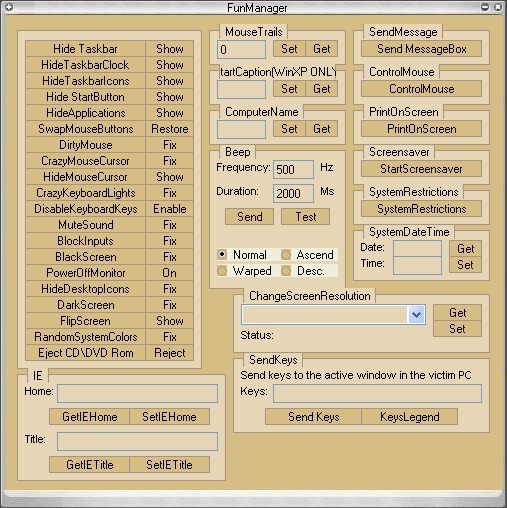Click Set in ChangeScreenResolution group
Screen dimensions: 507x508
[457, 329]
